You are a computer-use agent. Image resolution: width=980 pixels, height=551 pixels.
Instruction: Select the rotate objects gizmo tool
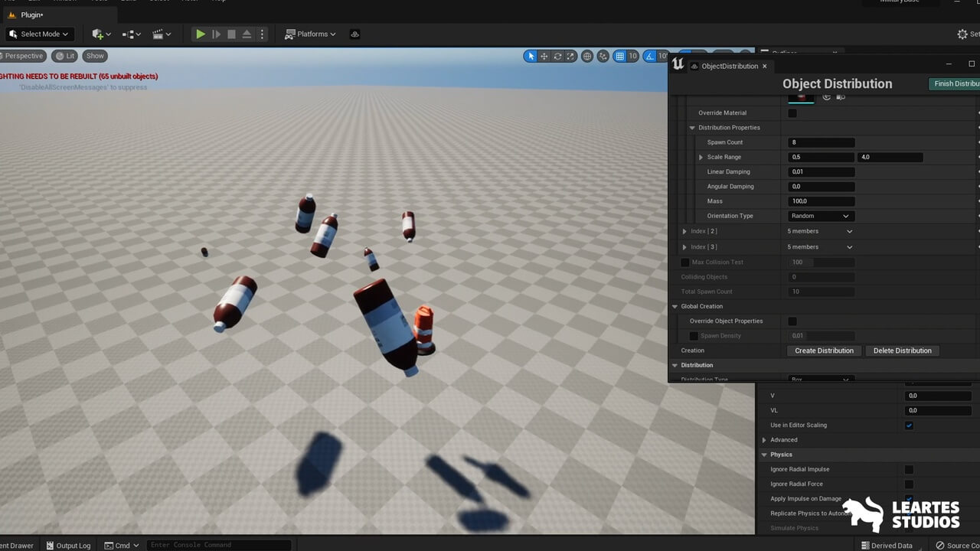[x=557, y=56]
